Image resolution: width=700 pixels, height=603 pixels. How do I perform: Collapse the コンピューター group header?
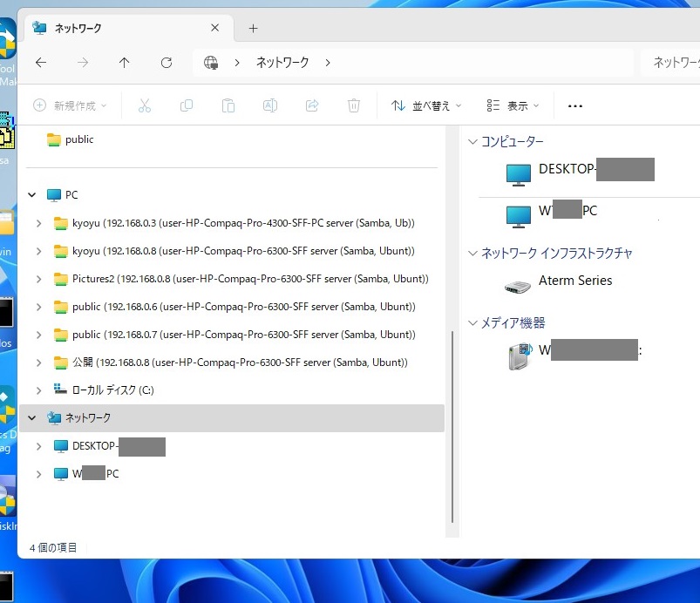tap(473, 142)
